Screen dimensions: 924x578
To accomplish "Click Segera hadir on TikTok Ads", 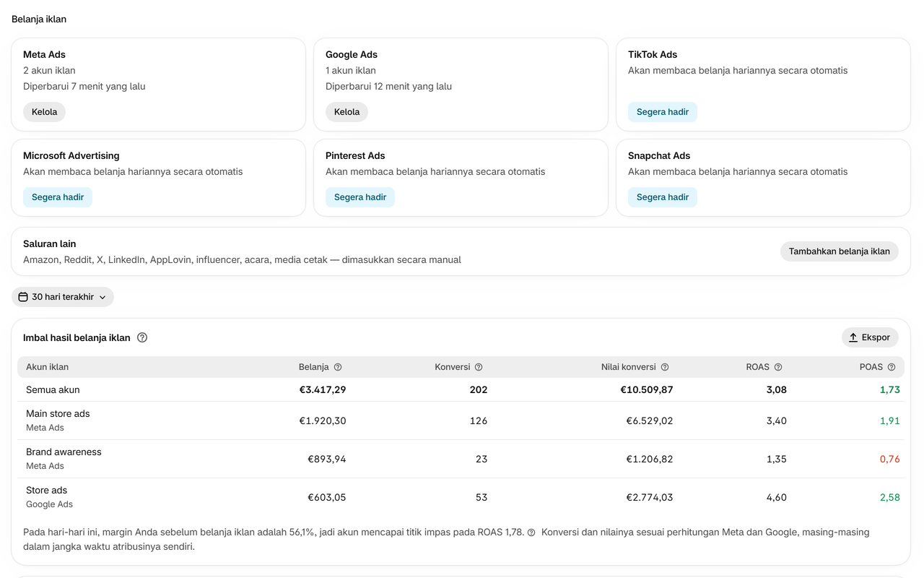I will (663, 112).
